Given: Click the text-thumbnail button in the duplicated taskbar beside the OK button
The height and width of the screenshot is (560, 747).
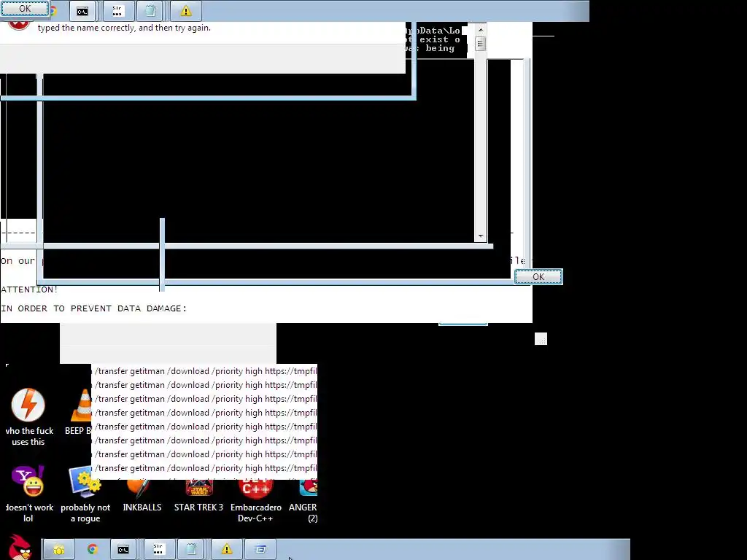Looking at the screenshot, I should 117,11.
